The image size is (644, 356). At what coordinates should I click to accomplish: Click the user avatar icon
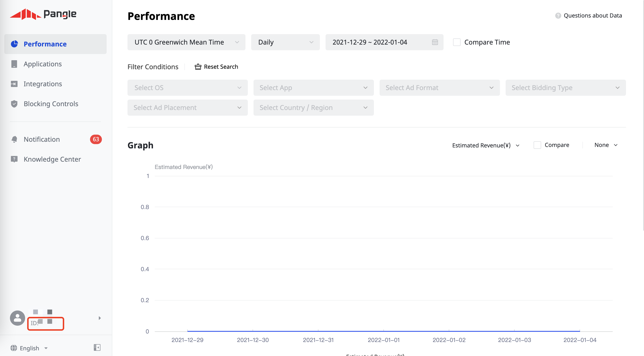coord(17,318)
